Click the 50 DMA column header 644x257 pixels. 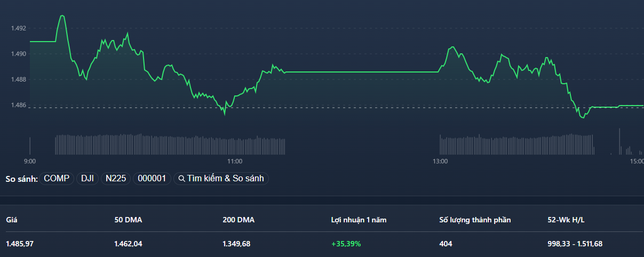tap(128, 220)
